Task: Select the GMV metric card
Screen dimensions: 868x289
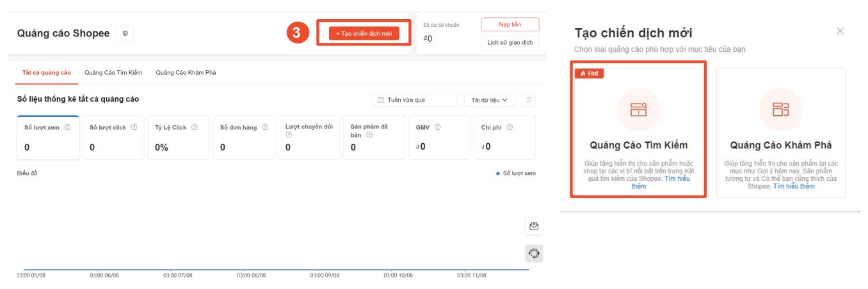Action: coord(440,137)
